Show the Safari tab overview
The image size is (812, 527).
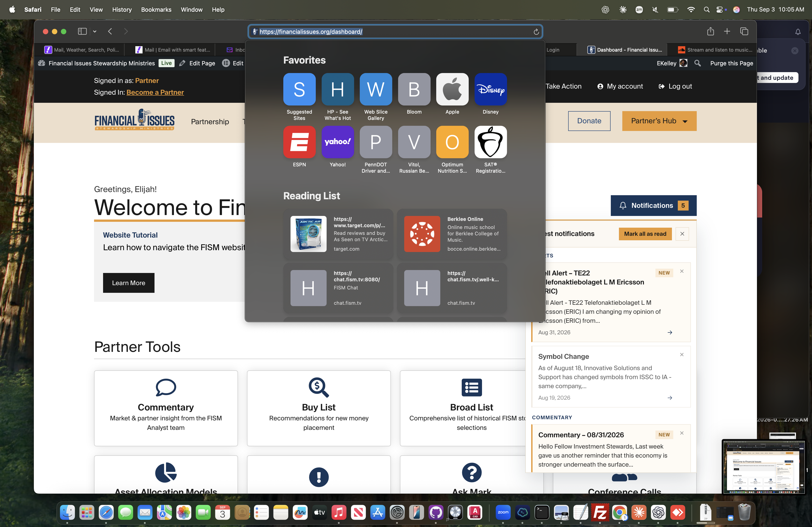[744, 31]
